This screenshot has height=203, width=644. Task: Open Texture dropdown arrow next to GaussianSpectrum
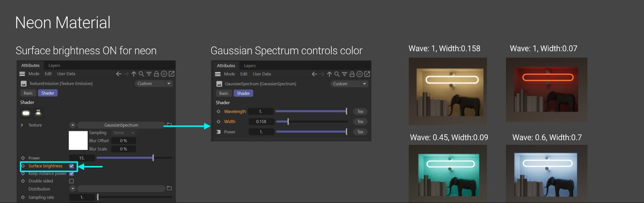72,125
